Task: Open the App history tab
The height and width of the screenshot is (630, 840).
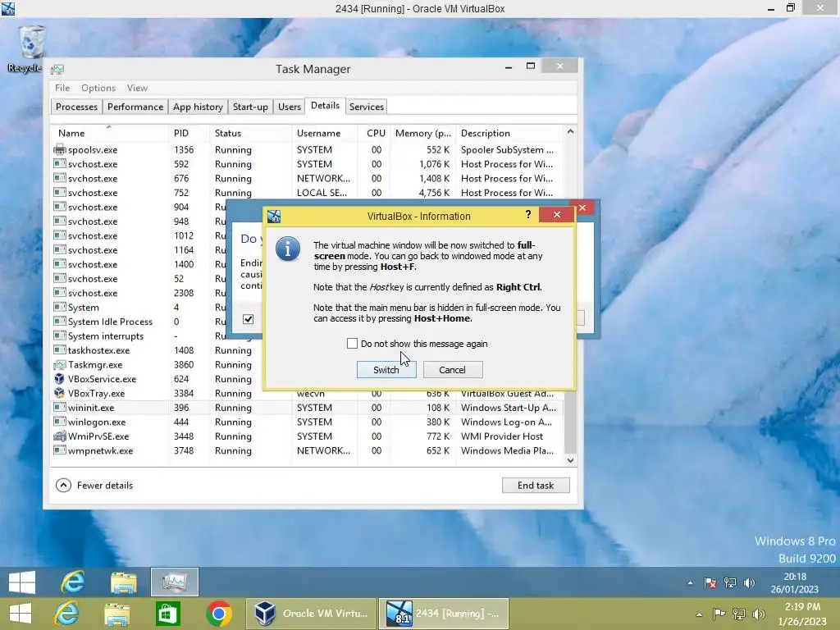Action: click(198, 107)
